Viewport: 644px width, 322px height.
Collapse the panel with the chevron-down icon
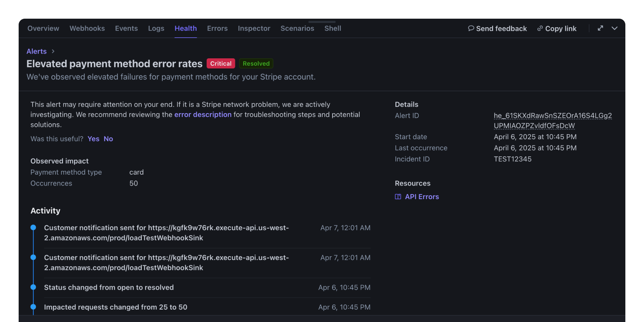(614, 28)
